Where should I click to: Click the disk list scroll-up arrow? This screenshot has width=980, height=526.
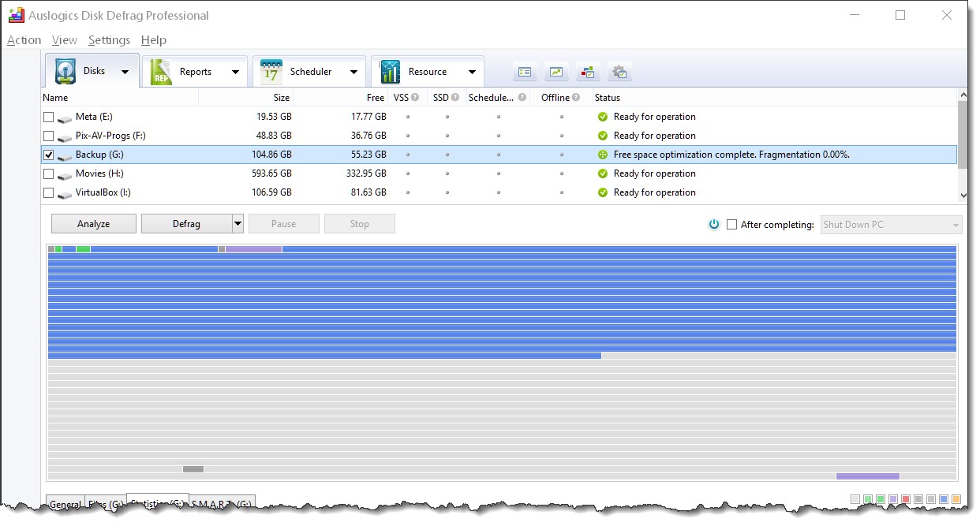click(x=963, y=95)
